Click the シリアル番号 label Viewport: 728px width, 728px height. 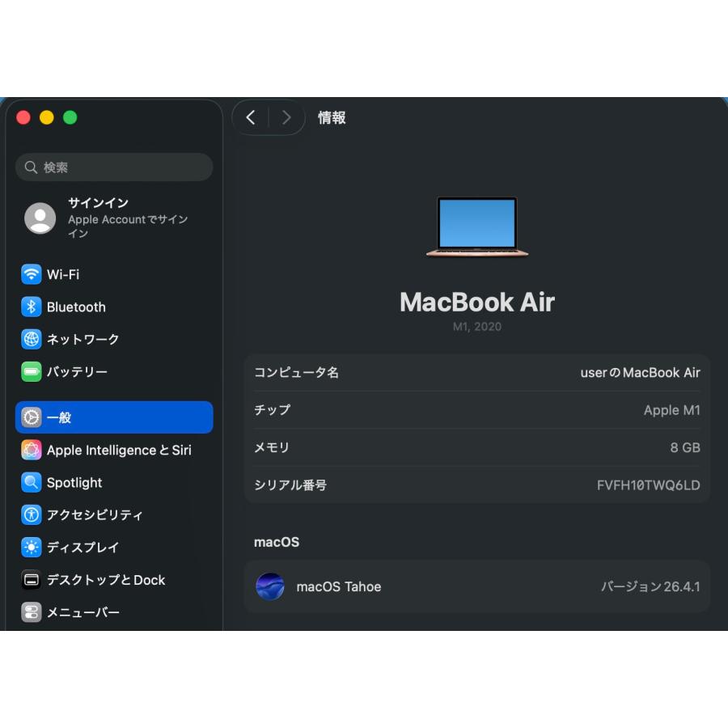(x=290, y=485)
